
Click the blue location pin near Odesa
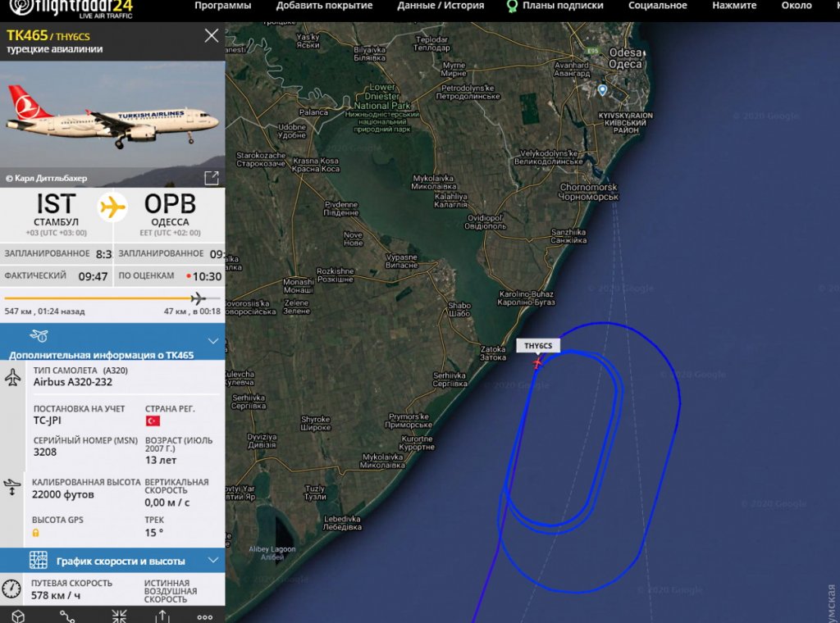(x=603, y=90)
